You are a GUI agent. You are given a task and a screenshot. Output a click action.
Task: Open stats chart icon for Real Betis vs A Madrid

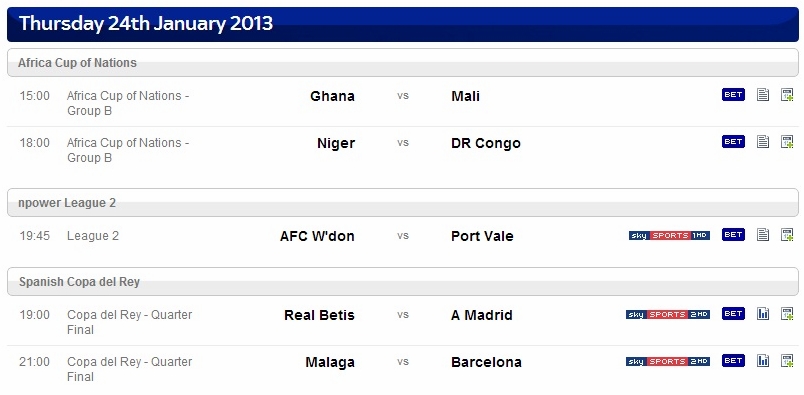(763, 313)
